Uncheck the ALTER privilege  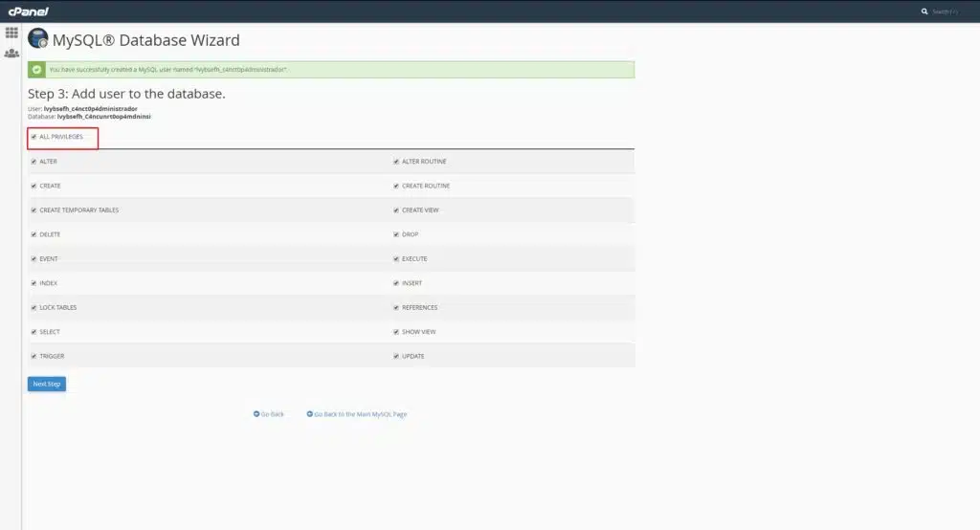(33, 162)
